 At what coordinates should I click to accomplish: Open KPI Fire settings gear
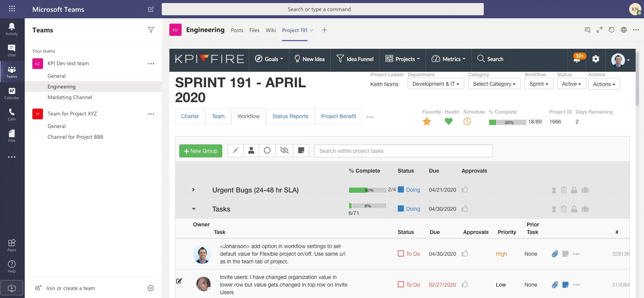coord(596,59)
